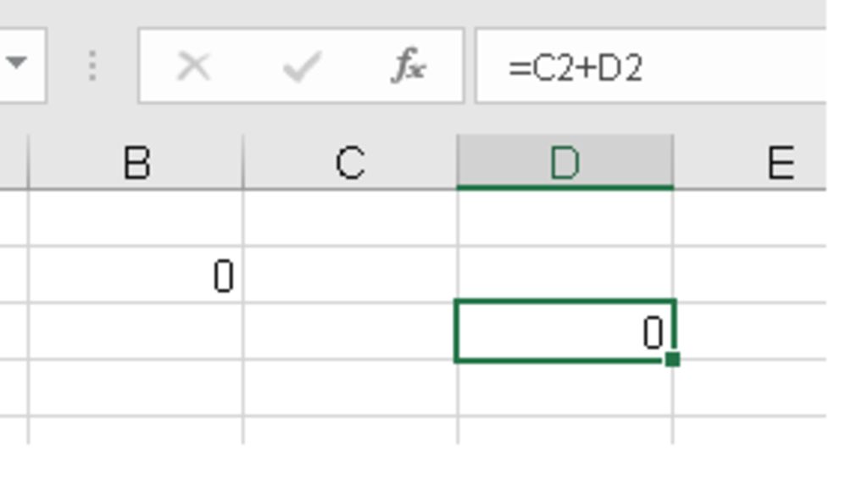Expand the Name Box dropdown arrow
Viewport: 868px width, 501px height.
16,64
